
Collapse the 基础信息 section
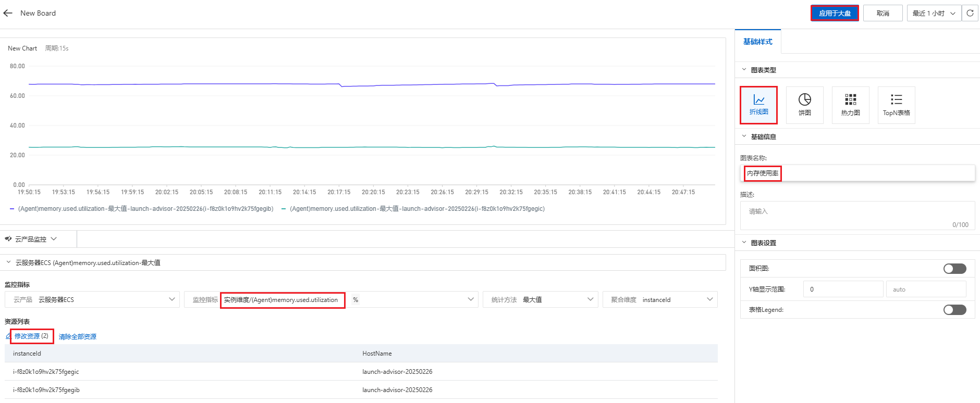tap(744, 136)
